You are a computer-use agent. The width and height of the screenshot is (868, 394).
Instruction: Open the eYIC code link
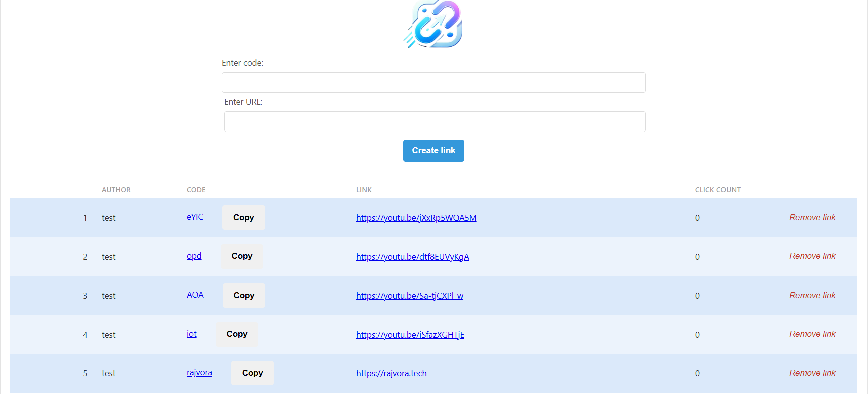(x=195, y=217)
